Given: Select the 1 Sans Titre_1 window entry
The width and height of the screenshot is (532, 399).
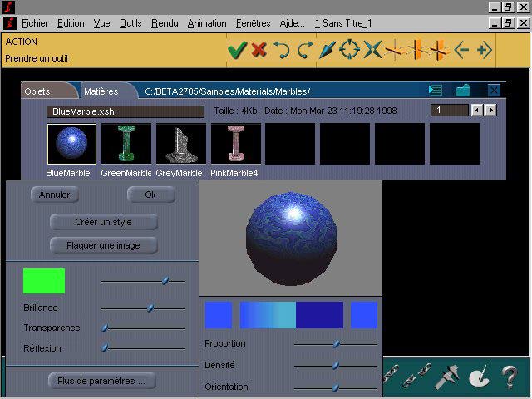Looking at the screenshot, I should [x=343, y=23].
